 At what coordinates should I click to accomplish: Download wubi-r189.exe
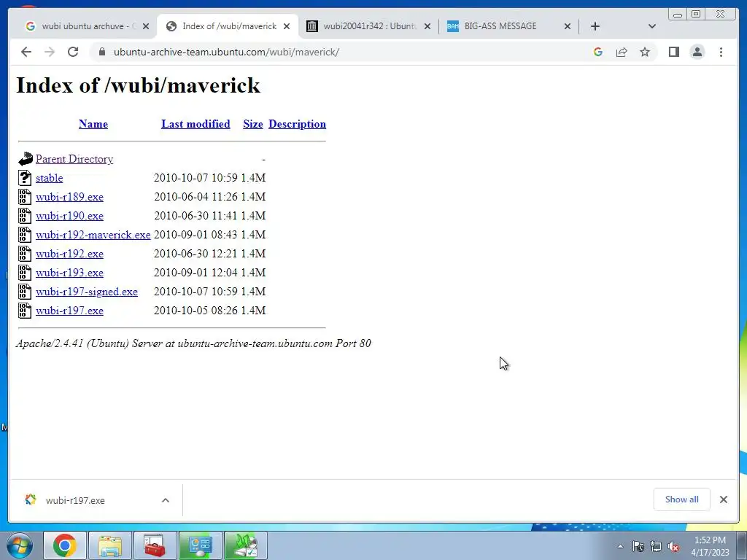[69, 197]
